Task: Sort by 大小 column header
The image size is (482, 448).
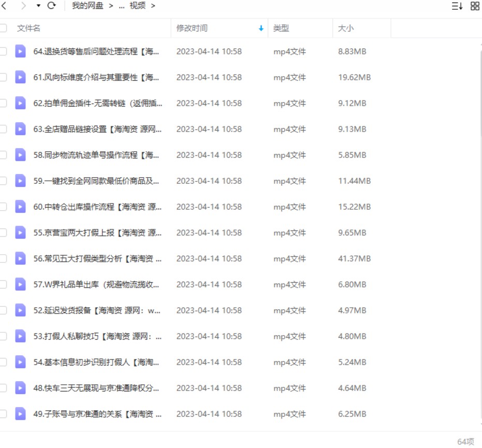Action: pos(346,28)
